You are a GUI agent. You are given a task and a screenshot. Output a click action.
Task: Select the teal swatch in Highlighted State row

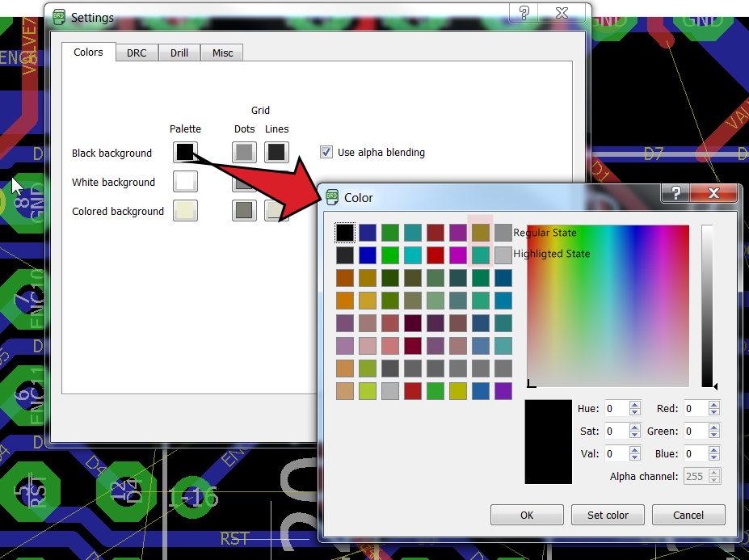[481, 255]
